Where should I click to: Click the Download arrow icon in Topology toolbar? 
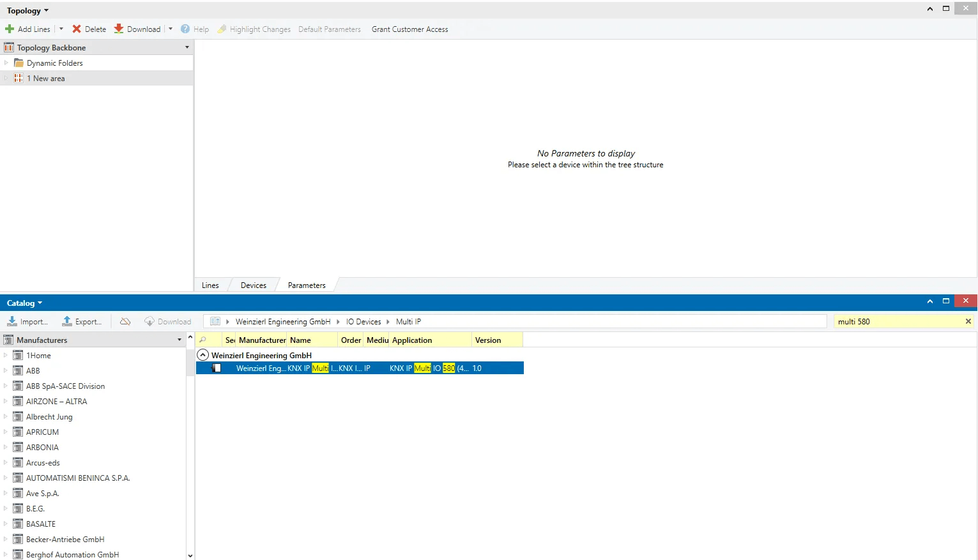tap(119, 29)
